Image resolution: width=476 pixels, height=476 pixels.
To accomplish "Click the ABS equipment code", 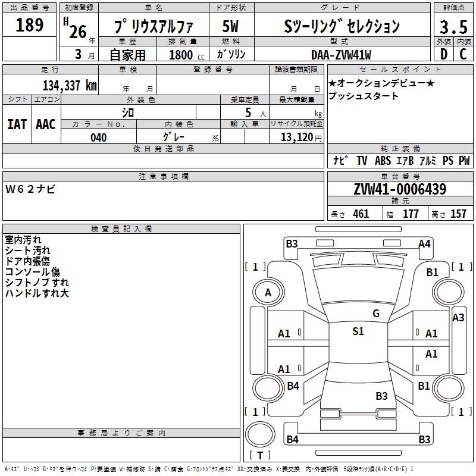I will (x=383, y=160).
